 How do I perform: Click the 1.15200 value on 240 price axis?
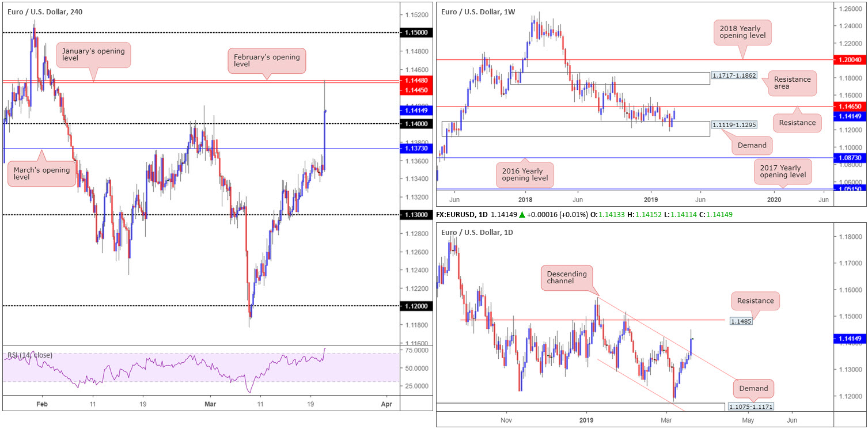[417, 15]
